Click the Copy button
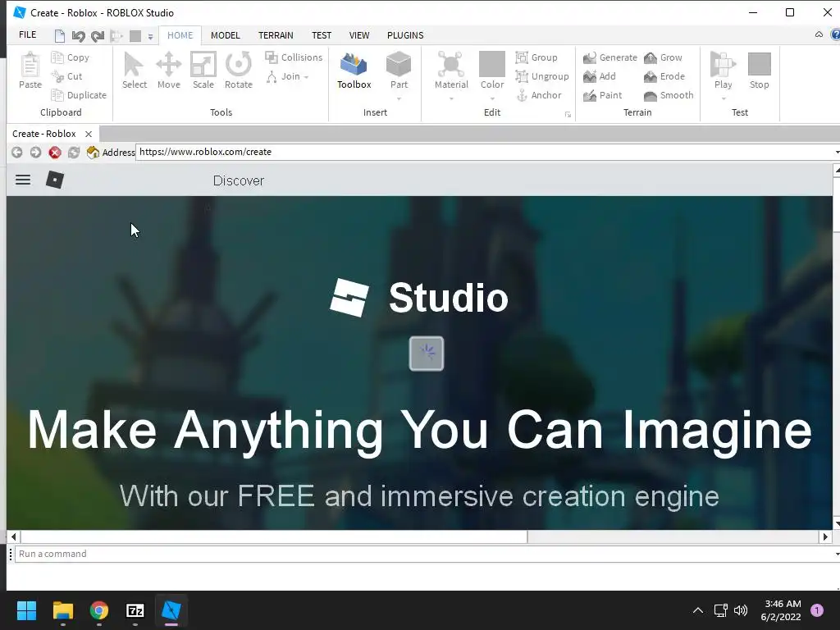Viewport: 840px width, 630px height. (x=70, y=57)
